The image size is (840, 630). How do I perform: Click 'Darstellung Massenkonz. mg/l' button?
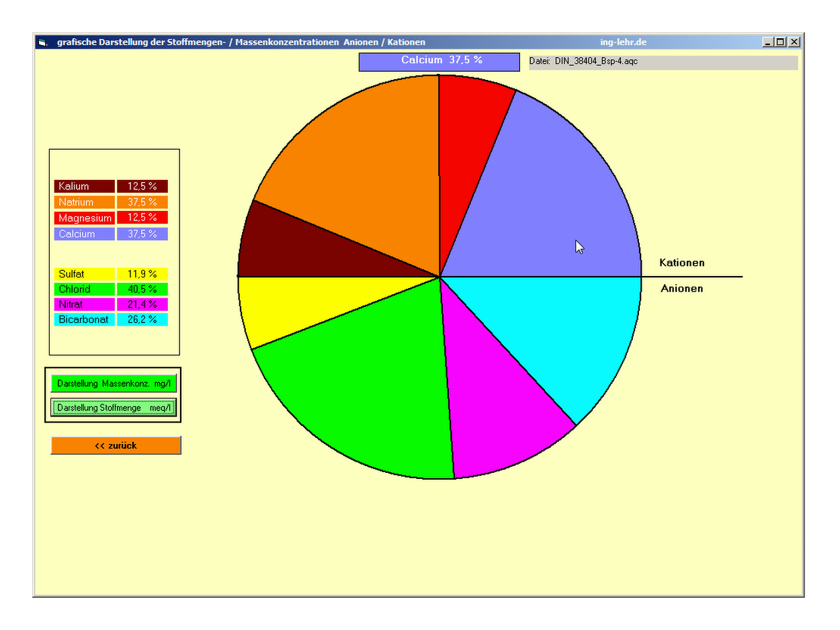(114, 384)
